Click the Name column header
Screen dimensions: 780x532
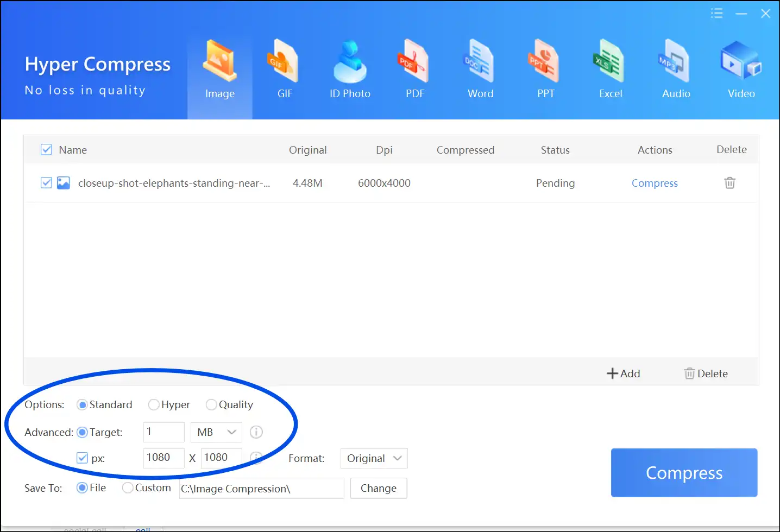[x=73, y=150]
